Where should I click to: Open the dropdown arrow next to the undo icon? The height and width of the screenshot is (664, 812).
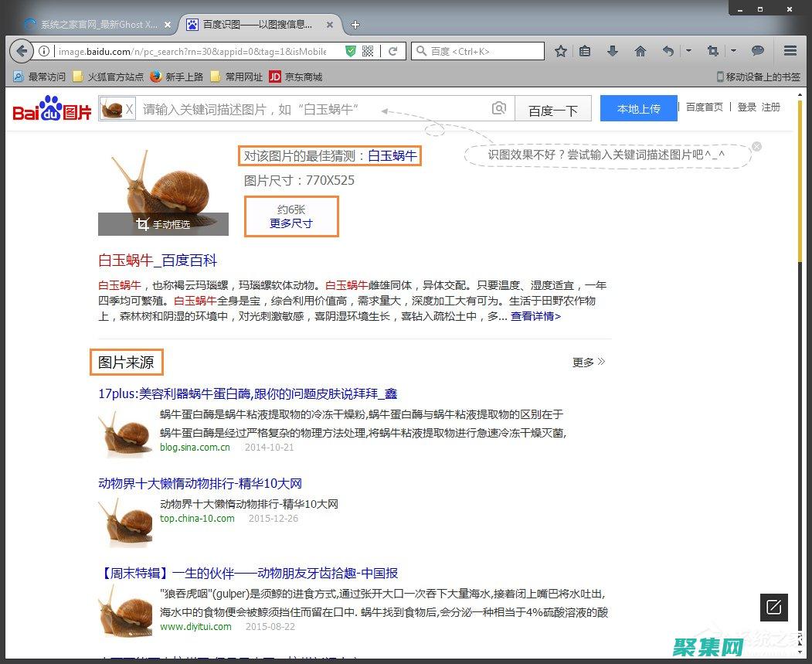[x=688, y=51]
